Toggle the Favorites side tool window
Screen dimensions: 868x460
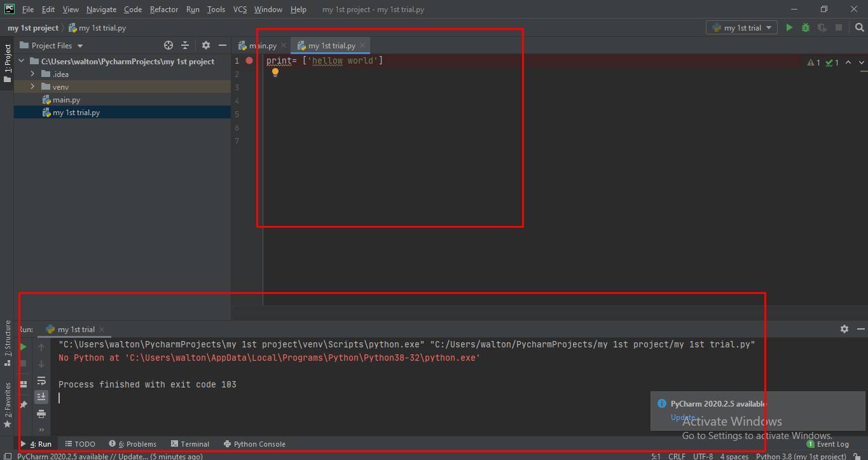(7, 405)
